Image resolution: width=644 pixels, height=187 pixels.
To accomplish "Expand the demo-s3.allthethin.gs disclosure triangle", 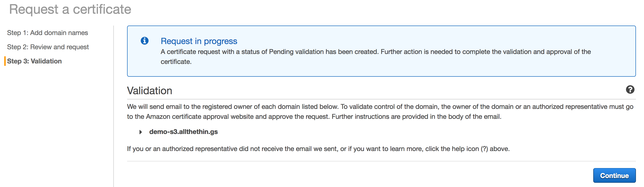I will click(141, 132).
